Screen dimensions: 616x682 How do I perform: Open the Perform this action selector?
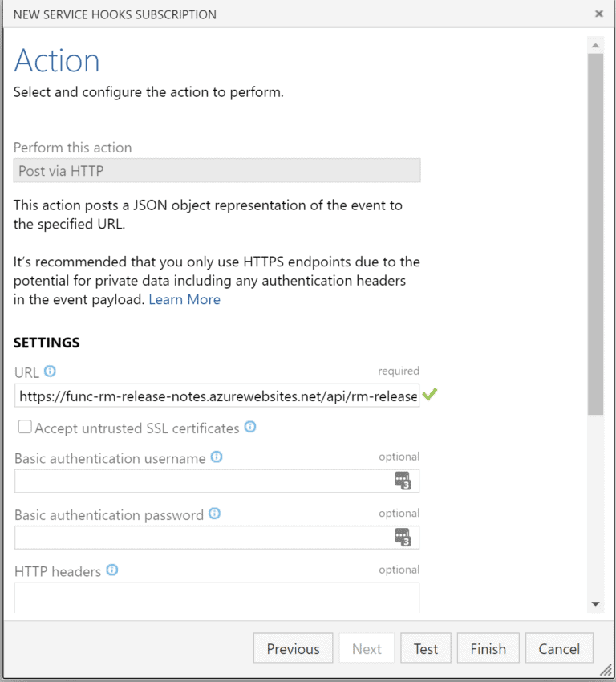click(x=216, y=170)
